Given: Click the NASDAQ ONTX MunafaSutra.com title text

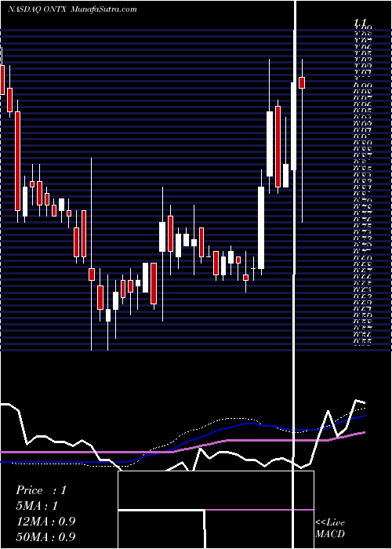Looking at the screenshot, I should tap(72, 9).
